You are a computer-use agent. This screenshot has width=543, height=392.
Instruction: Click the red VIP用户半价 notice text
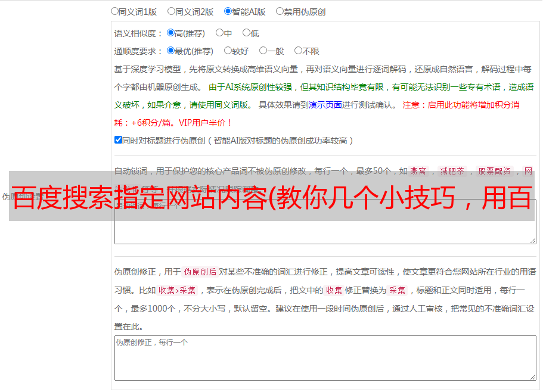[x=206, y=123]
